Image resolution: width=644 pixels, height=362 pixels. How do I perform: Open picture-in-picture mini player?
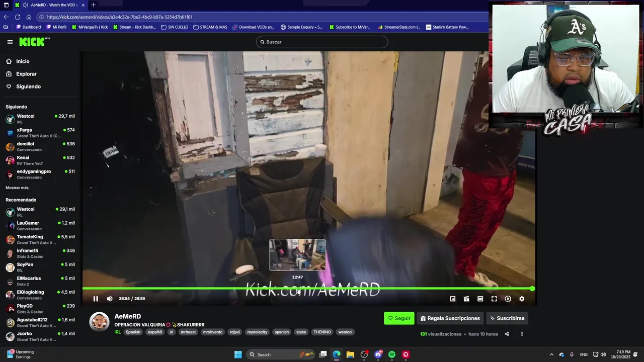(x=452, y=299)
